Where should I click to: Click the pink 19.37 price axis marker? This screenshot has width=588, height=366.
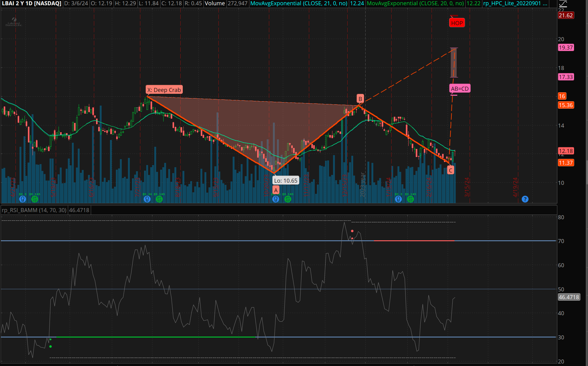pyautogui.click(x=566, y=47)
